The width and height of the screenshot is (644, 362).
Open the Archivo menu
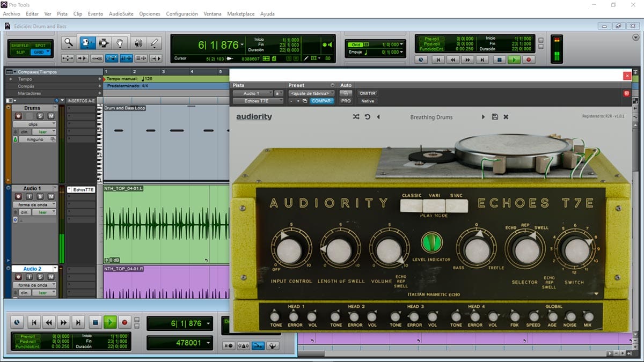[x=11, y=14]
